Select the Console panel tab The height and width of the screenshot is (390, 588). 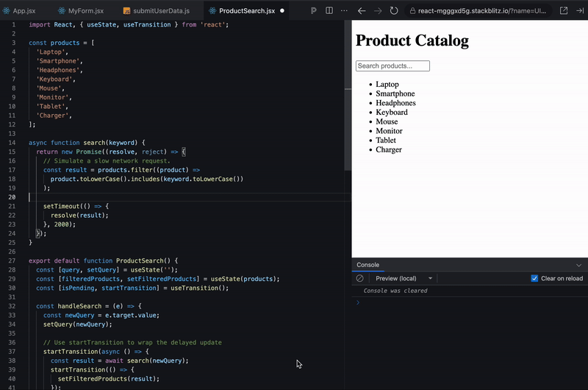pos(368,265)
